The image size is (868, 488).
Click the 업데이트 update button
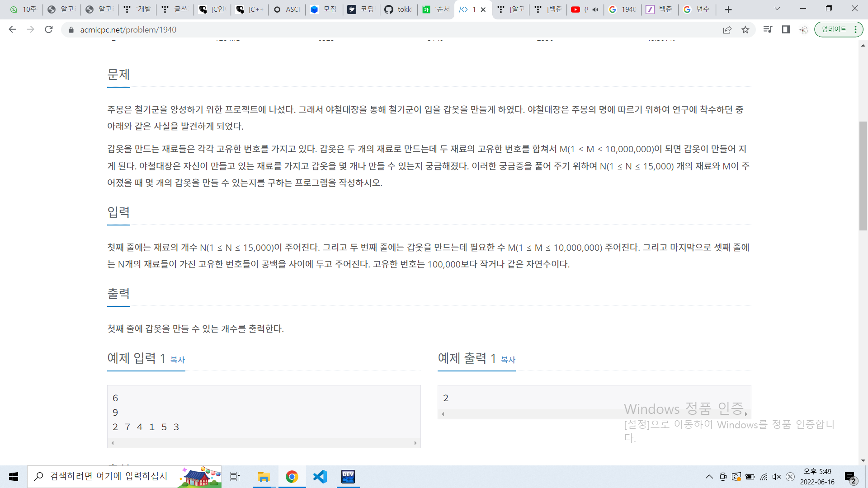(x=839, y=29)
